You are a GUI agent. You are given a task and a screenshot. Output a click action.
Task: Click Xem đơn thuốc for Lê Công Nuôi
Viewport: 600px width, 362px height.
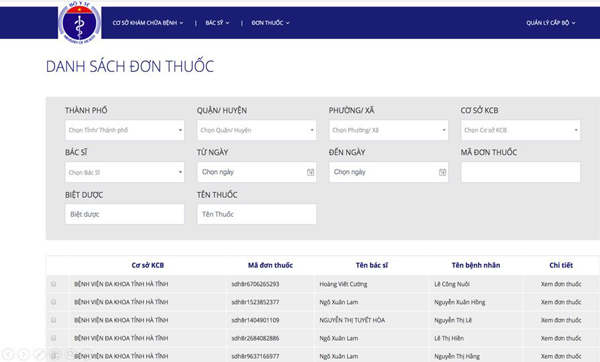[561, 284]
